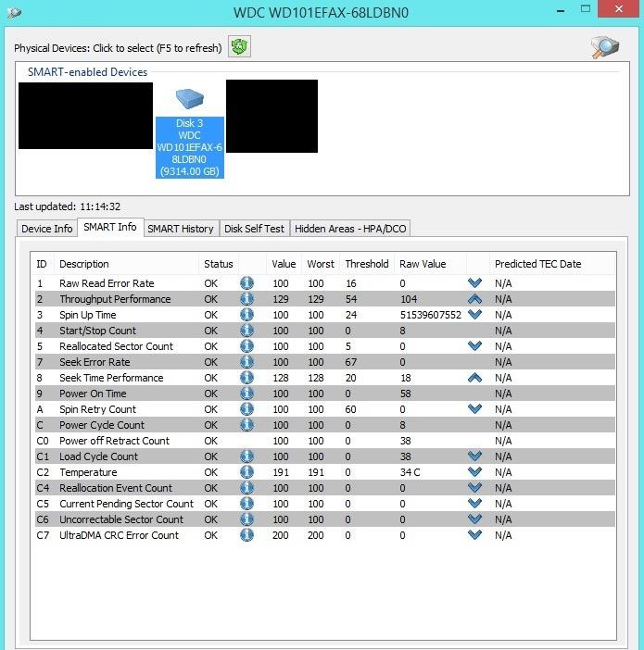Viewport: 644px width, 650px height.
Task: Click down chevron on Spin Retry Count row
Action: pos(474,409)
